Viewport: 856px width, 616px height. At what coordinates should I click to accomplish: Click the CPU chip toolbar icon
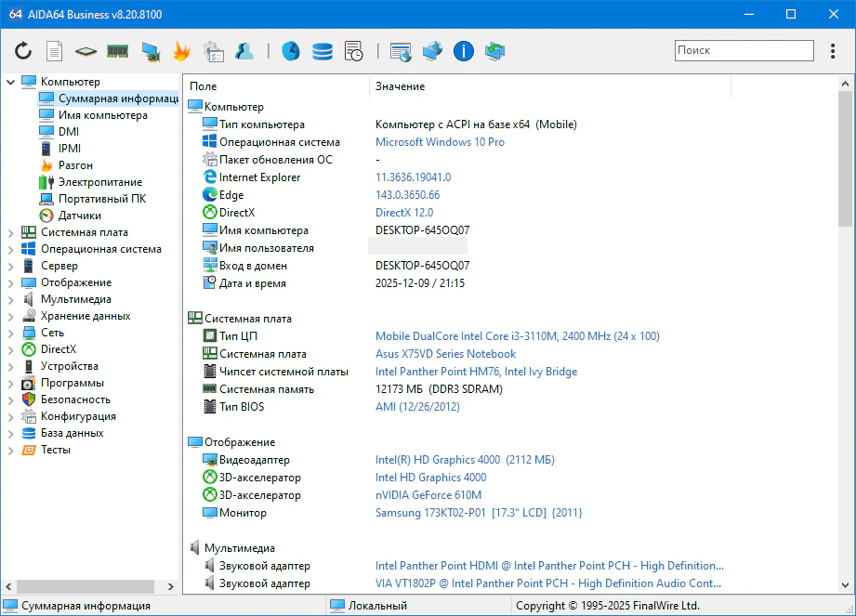tap(86, 51)
